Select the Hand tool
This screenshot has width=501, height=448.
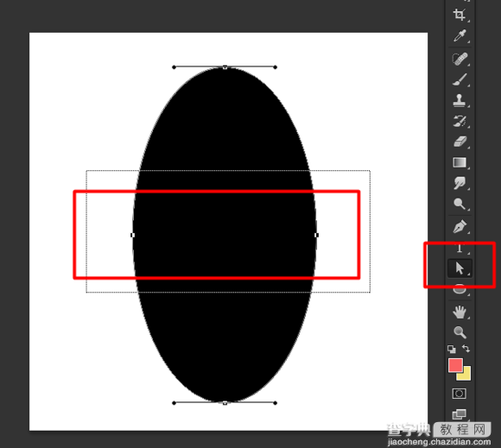pyautogui.click(x=460, y=312)
